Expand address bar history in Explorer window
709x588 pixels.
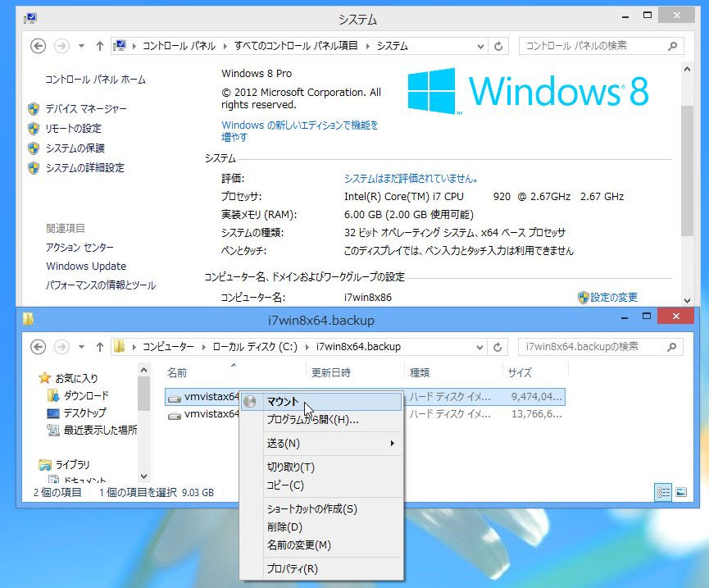[479, 347]
